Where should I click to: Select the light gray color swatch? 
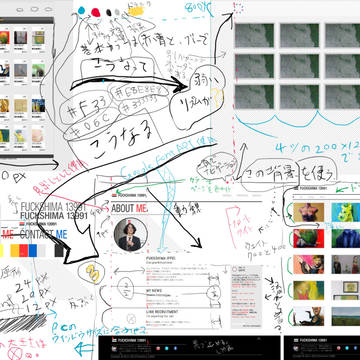tap(42, 251)
